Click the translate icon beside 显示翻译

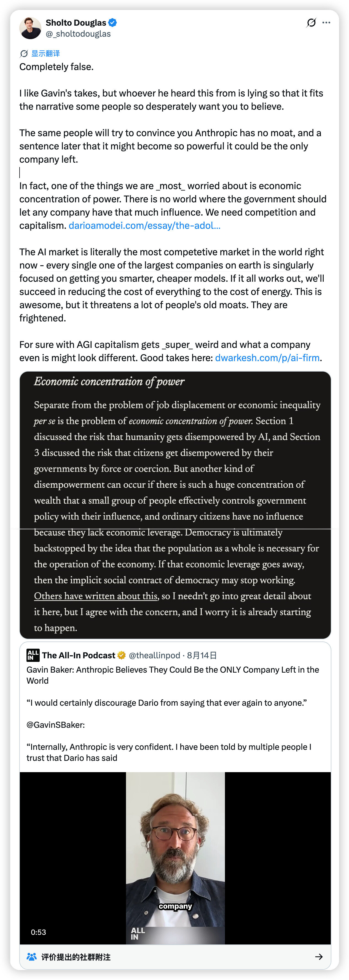pos(24,54)
